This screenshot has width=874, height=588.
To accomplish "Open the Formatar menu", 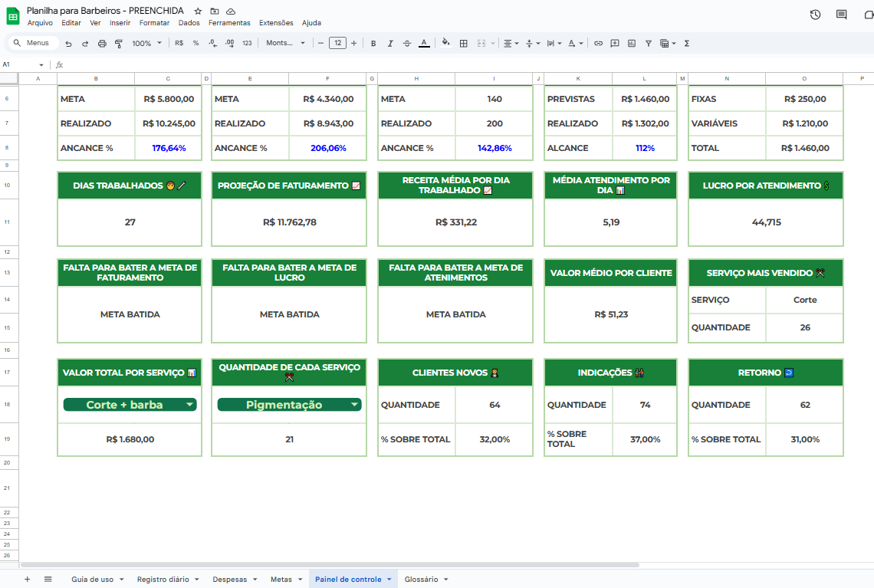I will tap(154, 23).
